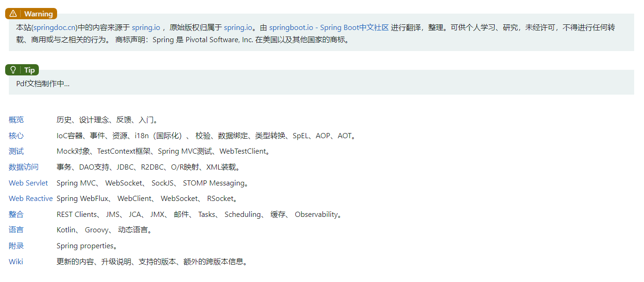The image size is (644, 282).
Task: Open the Web Reactive link
Action: click(30, 199)
